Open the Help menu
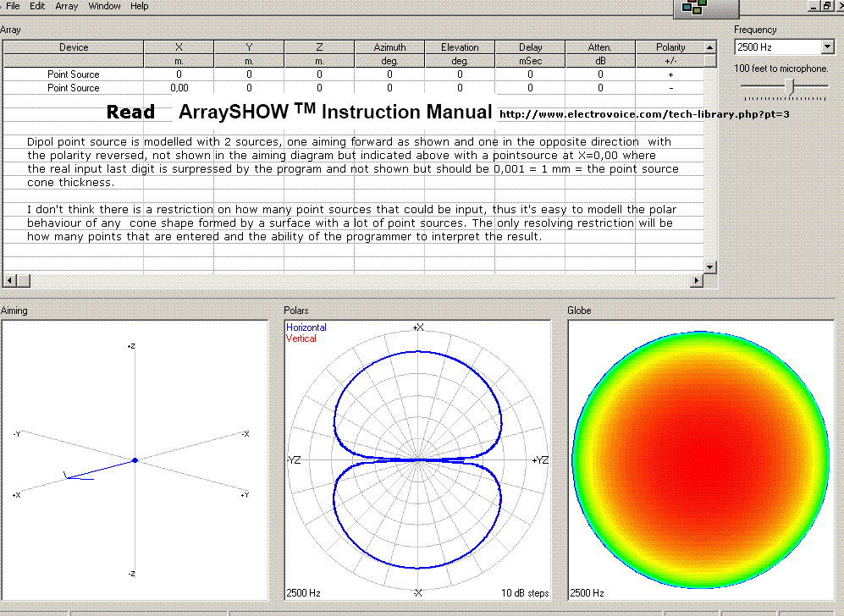The width and height of the screenshot is (844, 616). tap(140, 6)
